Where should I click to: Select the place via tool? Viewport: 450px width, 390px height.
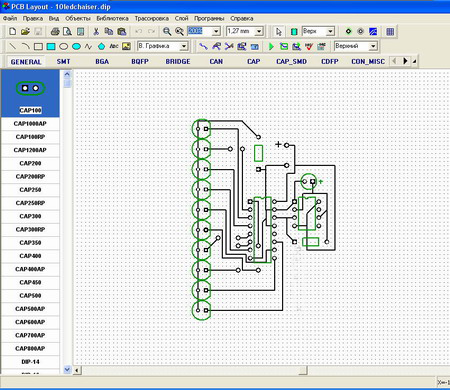click(360, 32)
